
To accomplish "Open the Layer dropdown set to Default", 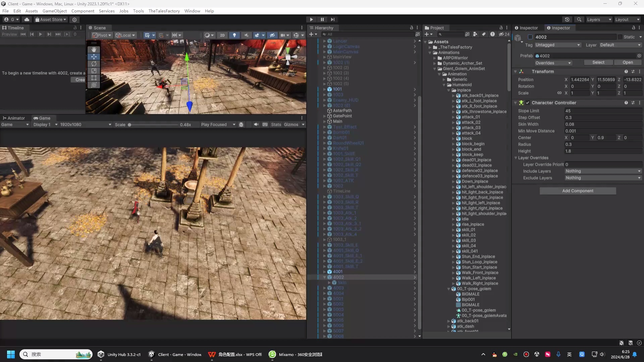I will (x=620, y=45).
